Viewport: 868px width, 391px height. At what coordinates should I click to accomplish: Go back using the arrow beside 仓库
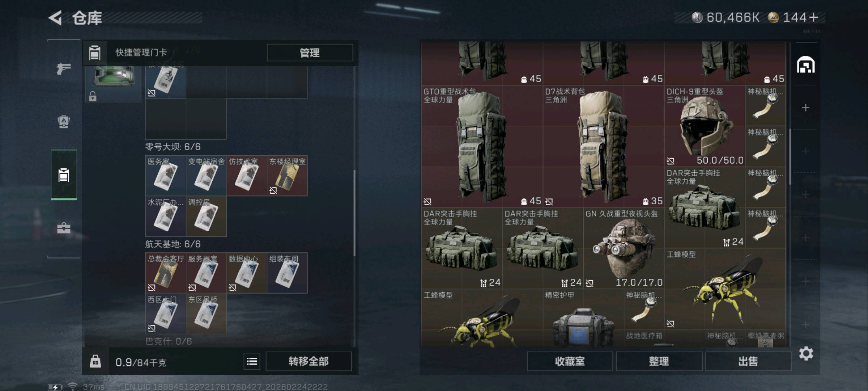pos(55,18)
